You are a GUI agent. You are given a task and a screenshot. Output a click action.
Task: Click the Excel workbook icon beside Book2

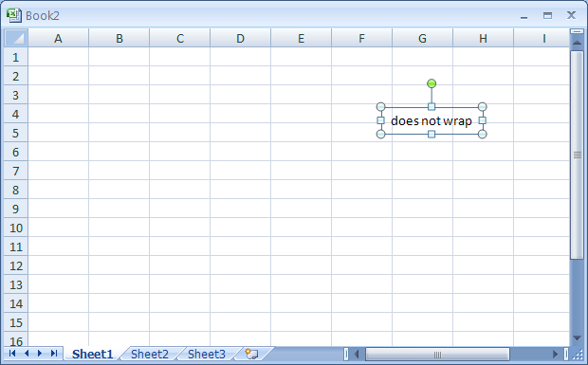(13, 15)
